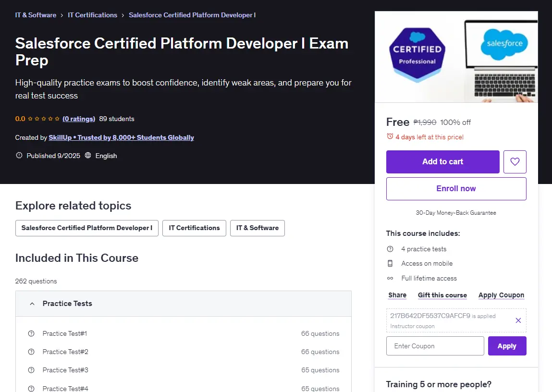Click the globe language icon
Image resolution: width=552 pixels, height=392 pixels.
(88, 155)
